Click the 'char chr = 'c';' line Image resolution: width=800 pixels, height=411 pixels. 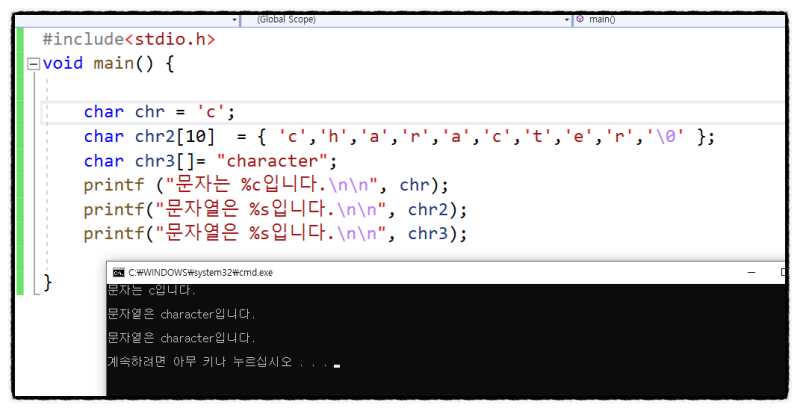[x=159, y=112]
